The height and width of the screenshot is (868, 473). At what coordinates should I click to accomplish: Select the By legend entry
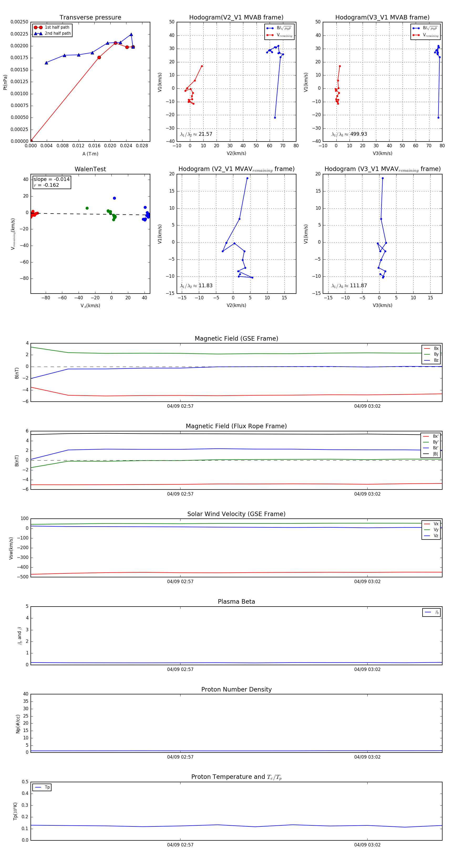431,355
